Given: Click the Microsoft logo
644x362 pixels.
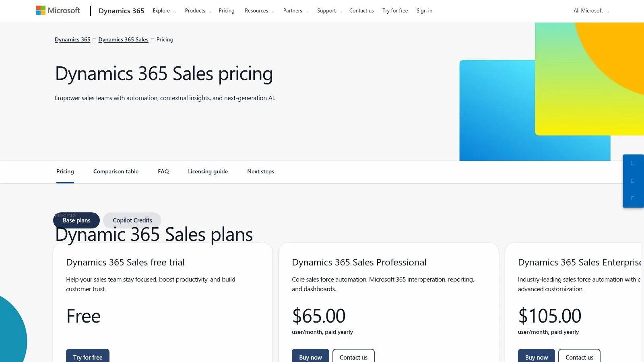Looking at the screenshot, I should (58, 10).
